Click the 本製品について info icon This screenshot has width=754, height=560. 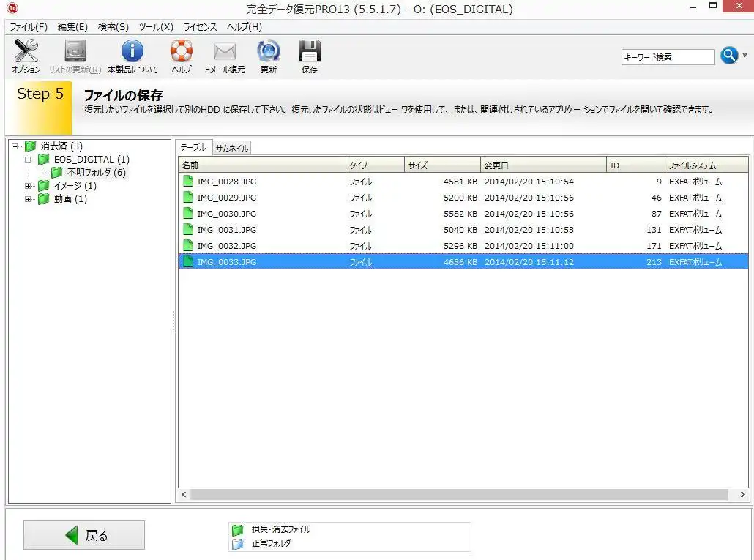(132, 53)
